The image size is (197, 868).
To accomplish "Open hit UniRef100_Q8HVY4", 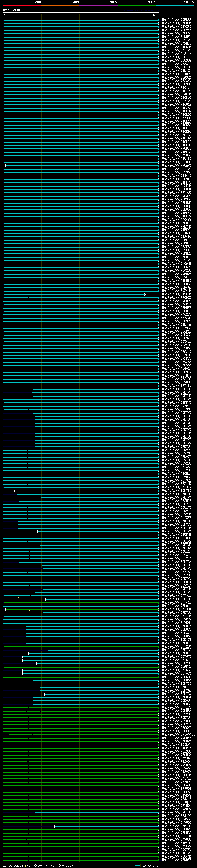I will [x=177, y=30].
